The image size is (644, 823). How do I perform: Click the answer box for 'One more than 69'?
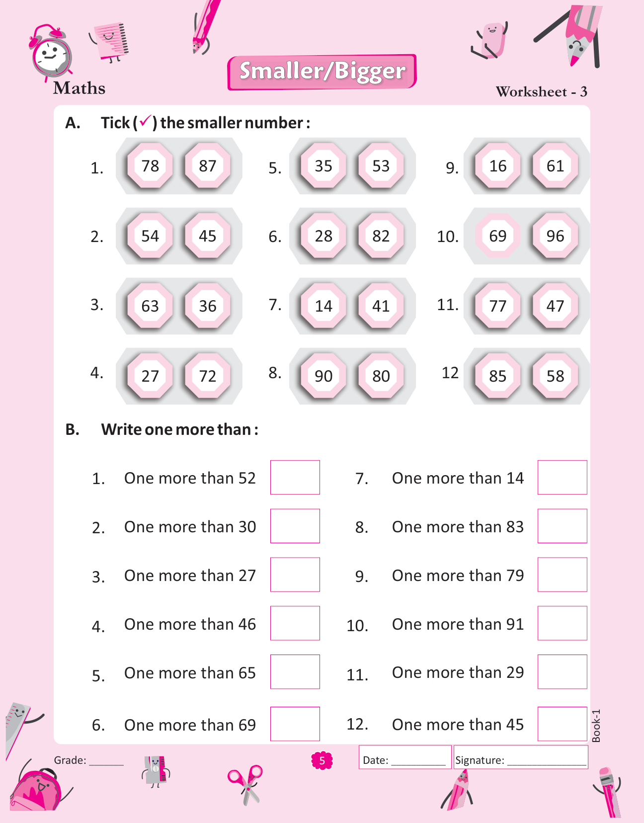[x=295, y=724]
